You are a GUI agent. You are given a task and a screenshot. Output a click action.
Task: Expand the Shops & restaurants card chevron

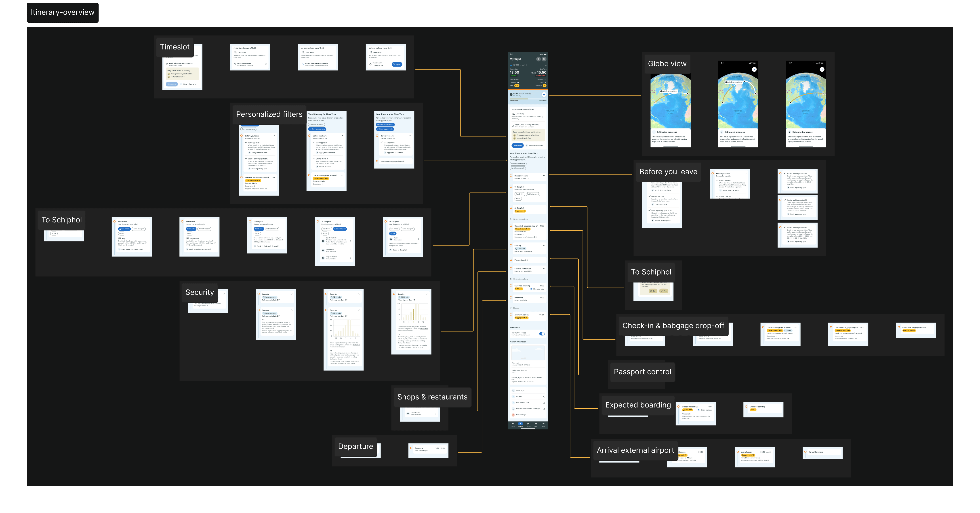pos(544,269)
